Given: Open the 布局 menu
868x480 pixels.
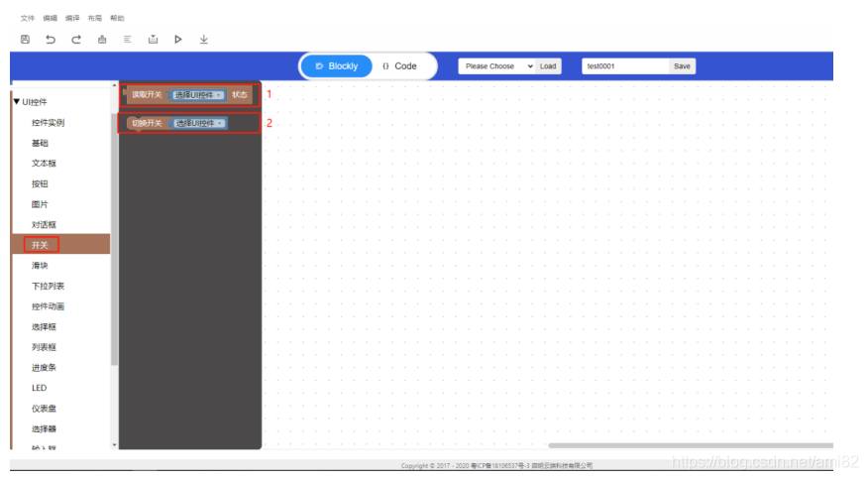Looking at the screenshot, I should point(95,18).
